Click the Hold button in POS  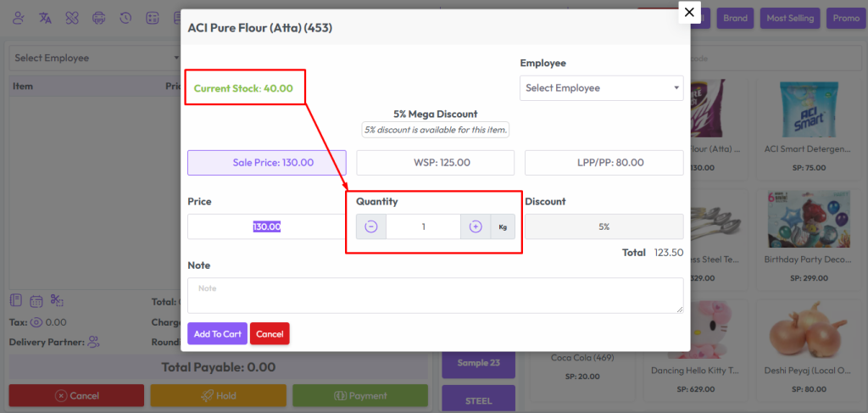click(x=218, y=396)
